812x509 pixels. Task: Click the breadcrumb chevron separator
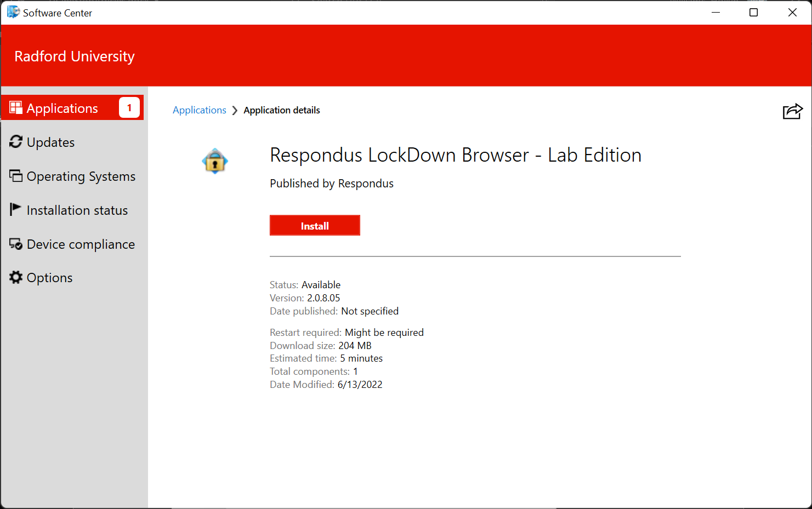(235, 111)
